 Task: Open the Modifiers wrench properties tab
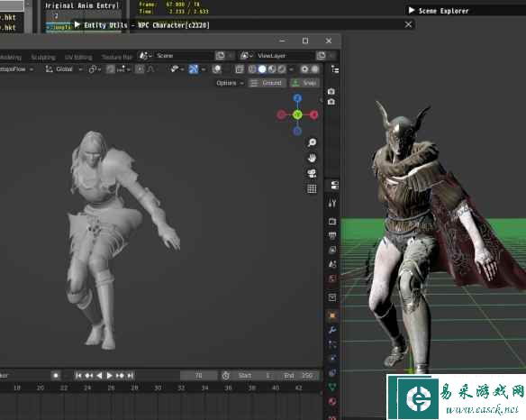pos(332,330)
